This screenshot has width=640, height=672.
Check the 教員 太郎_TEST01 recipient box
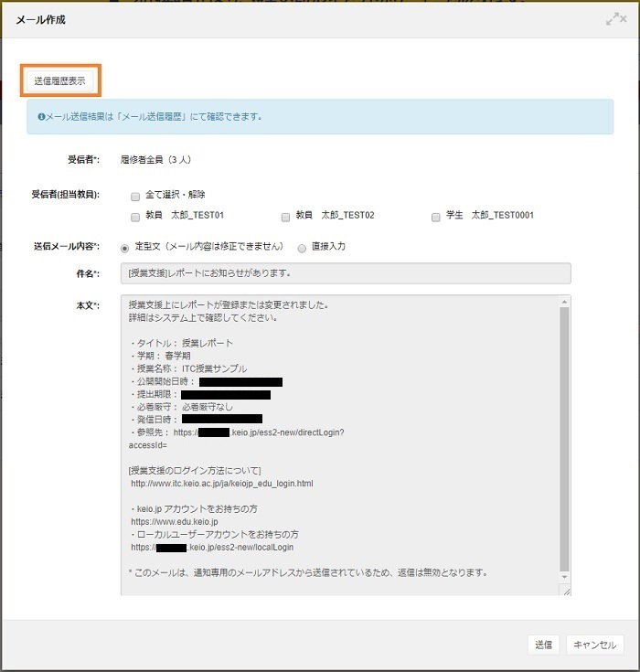coord(135,216)
